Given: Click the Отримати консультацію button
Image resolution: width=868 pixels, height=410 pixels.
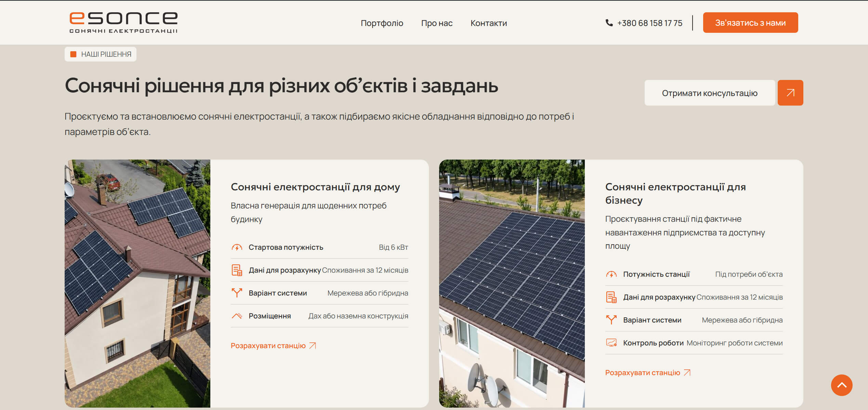Looking at the screenshot, I should click(710, 93).
